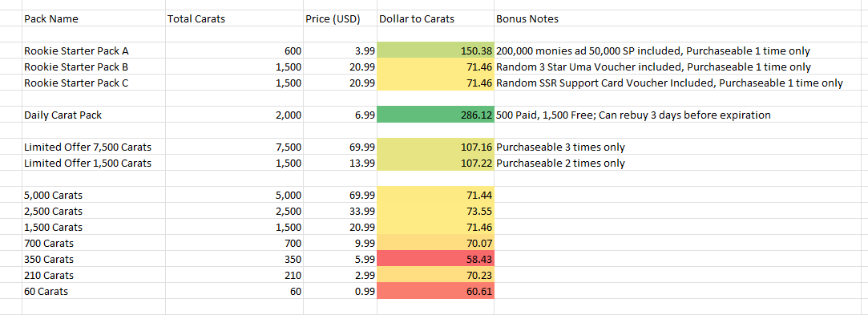868x315 pixels.
Task: Select the Dollar to Carats header cell
Action: [x=435, y=18]
